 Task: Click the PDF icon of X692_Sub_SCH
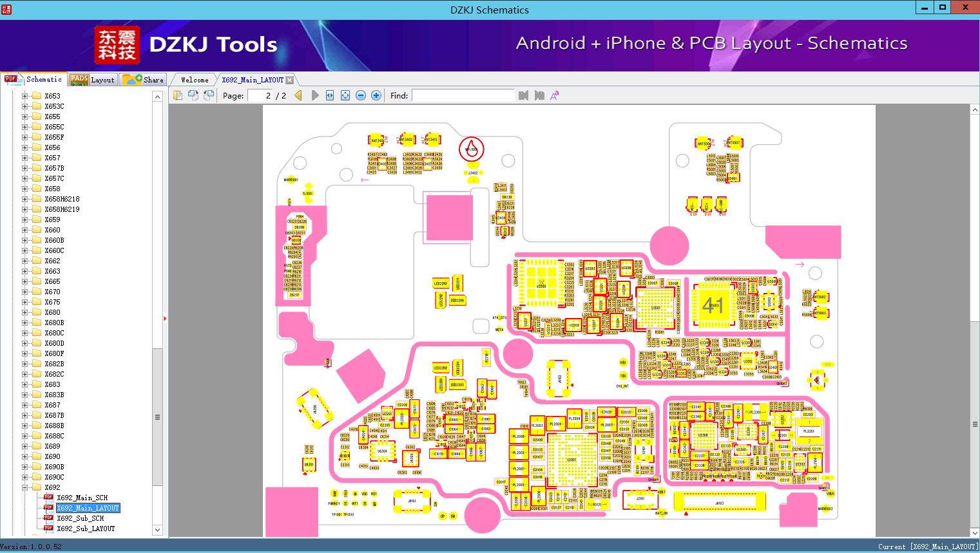[48, 518]
